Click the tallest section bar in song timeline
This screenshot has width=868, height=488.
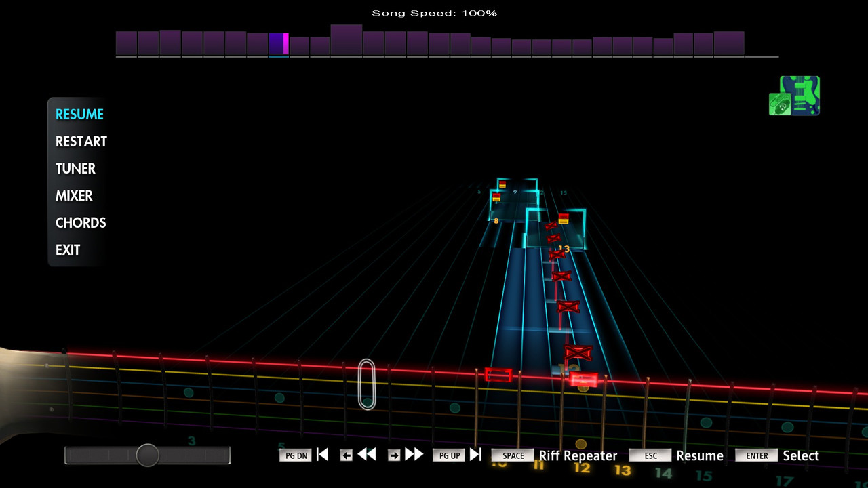pos(347,40)
